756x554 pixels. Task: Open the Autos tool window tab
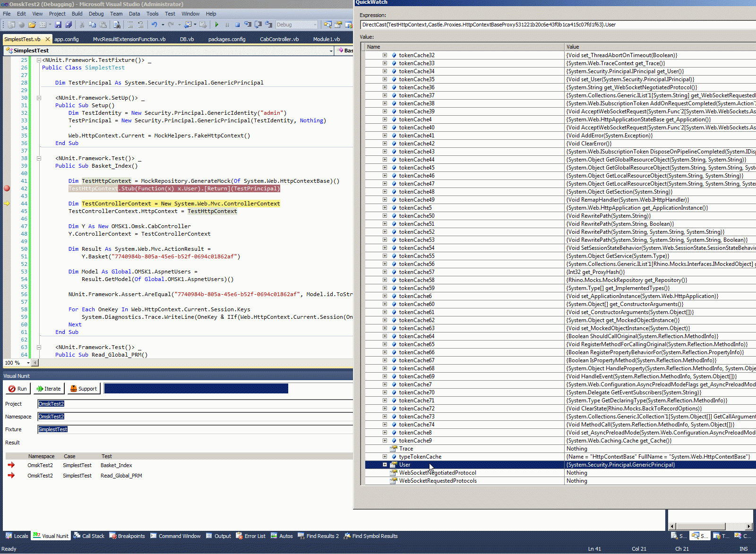(282, 536)
